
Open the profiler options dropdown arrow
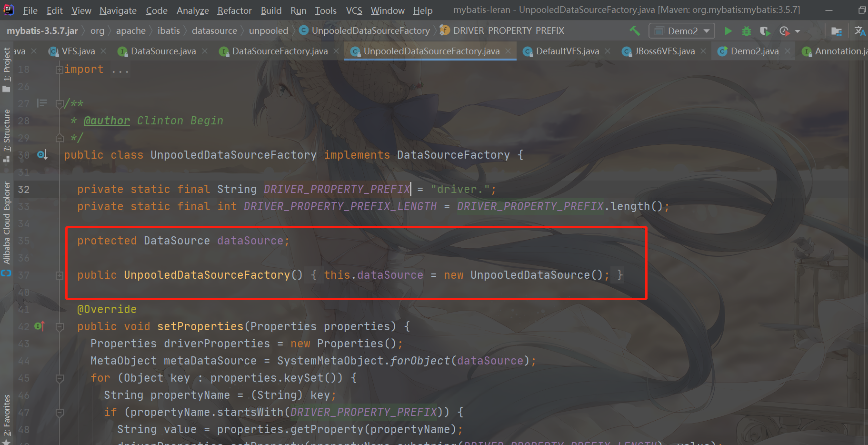[x=798, y=31]
